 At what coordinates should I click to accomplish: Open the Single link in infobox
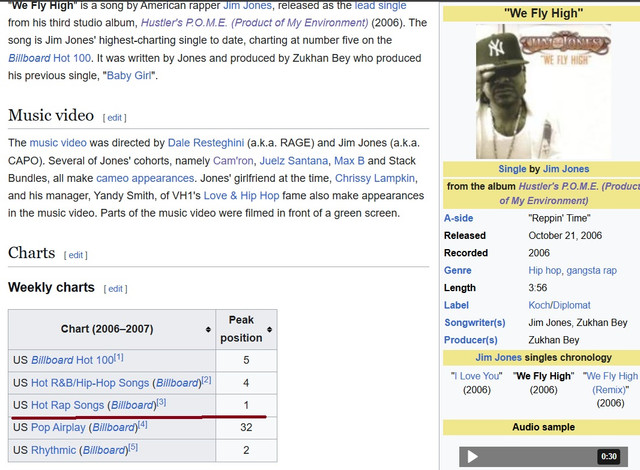[x=512, y=169]
